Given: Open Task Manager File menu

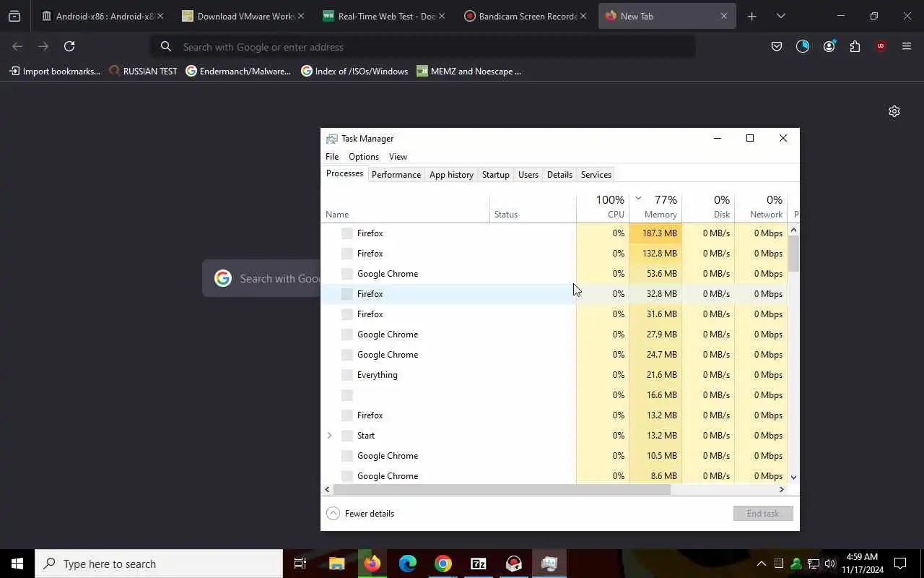Looking at the screenshot, I should pos(332,157).
